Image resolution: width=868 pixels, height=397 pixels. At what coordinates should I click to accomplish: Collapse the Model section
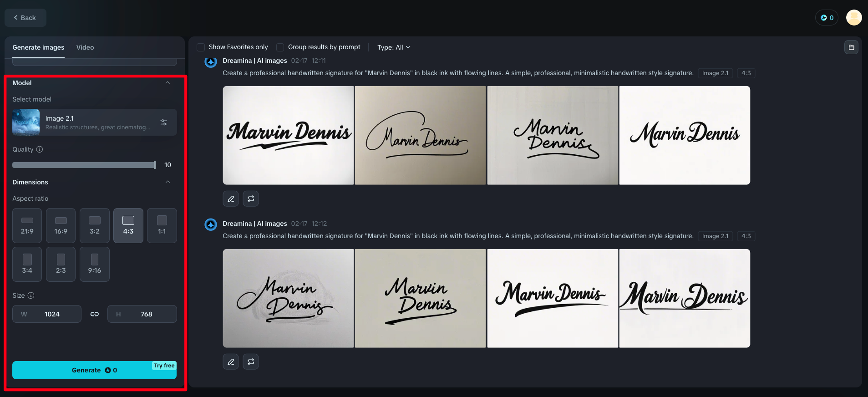(x=168, y=83)
